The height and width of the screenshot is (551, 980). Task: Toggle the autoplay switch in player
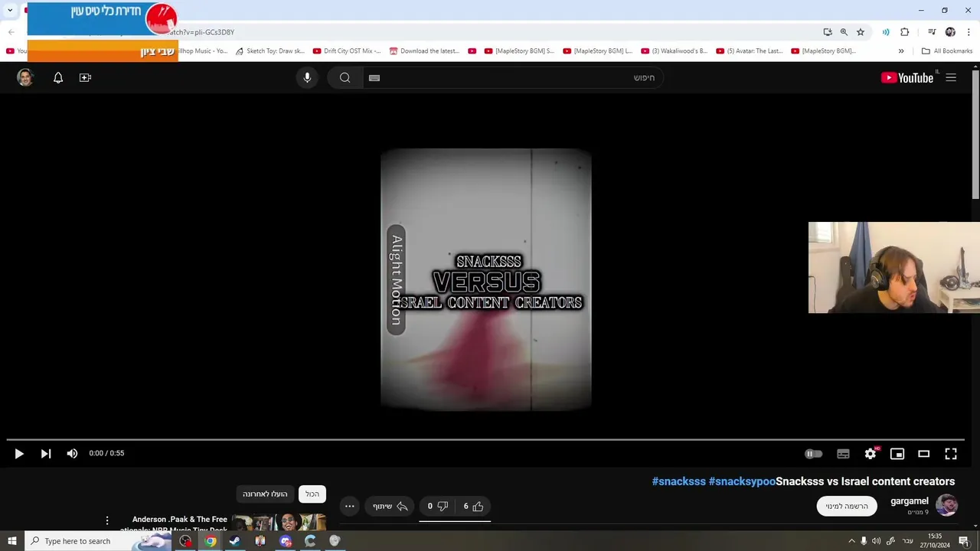point(813,454)
